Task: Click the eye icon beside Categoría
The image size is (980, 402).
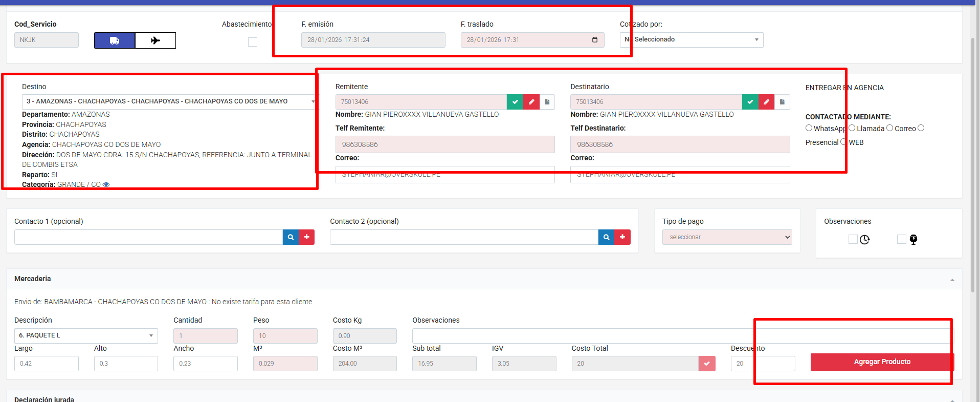Action: 106,184
